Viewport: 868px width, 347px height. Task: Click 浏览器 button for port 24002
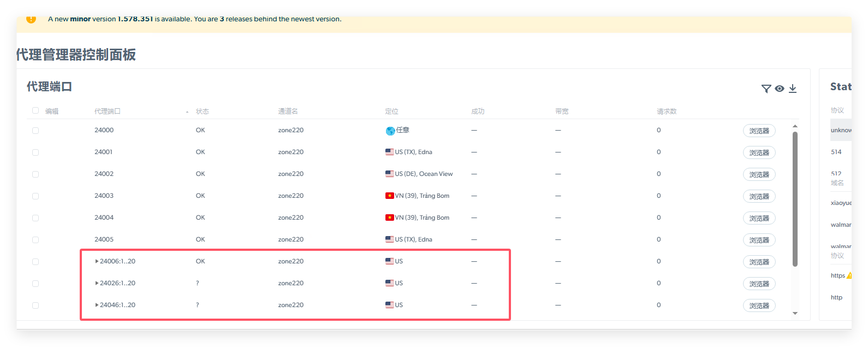759,174
